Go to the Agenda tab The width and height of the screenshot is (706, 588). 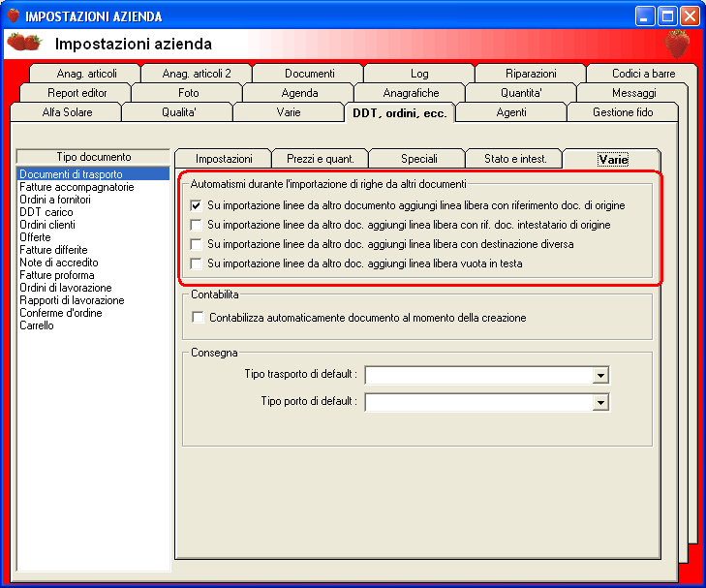click(x=299, y=93)
